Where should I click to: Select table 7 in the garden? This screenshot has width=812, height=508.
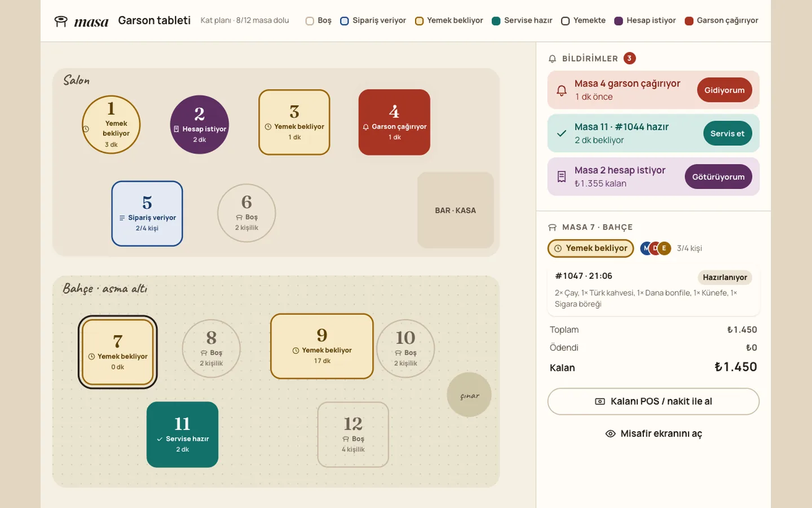pyautogui.click(x=118, y=352)
